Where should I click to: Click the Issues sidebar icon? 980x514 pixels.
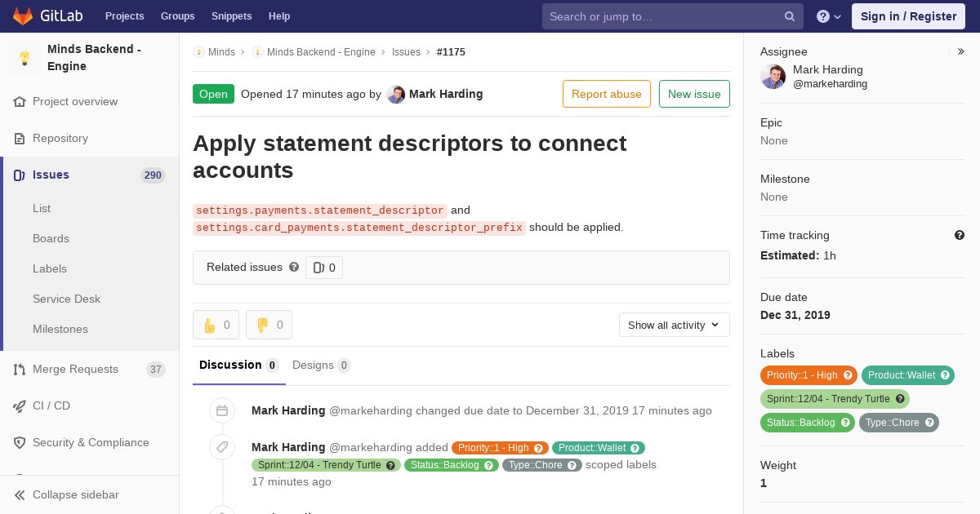pyautogui.click(x=20, y=175)
